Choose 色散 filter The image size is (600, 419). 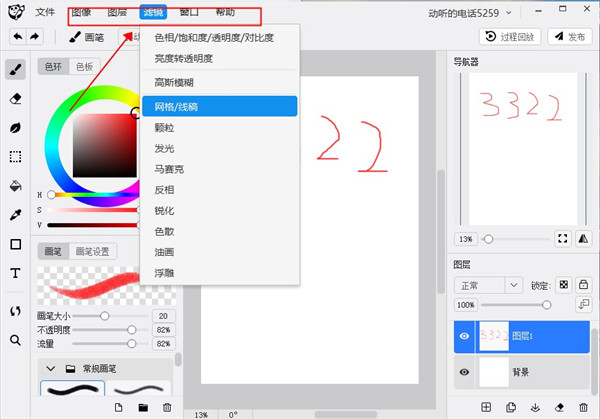point(219,232)
